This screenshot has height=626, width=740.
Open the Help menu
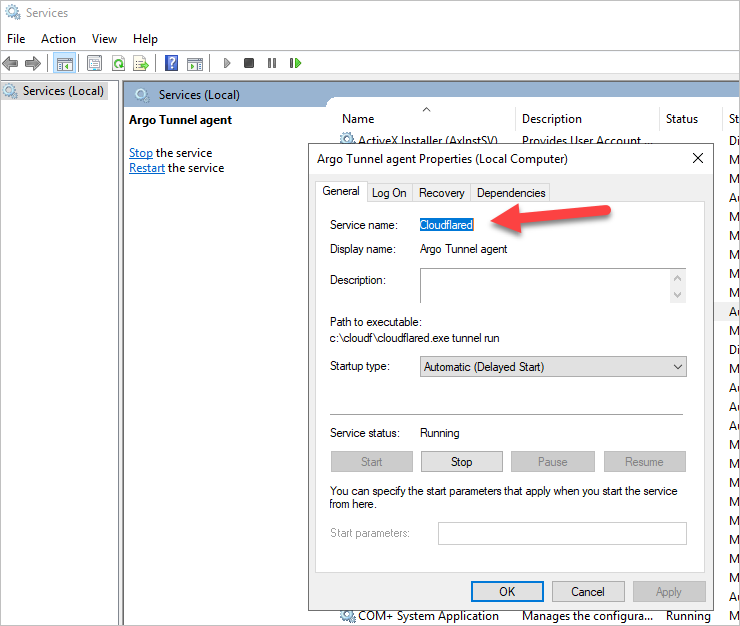tap(145, 39)
